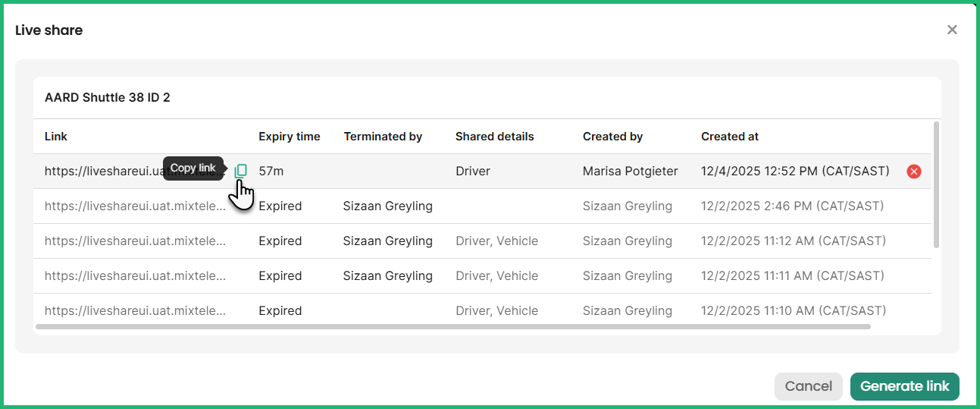Click the Marisa Potgieter created by cell

(630, 171)
